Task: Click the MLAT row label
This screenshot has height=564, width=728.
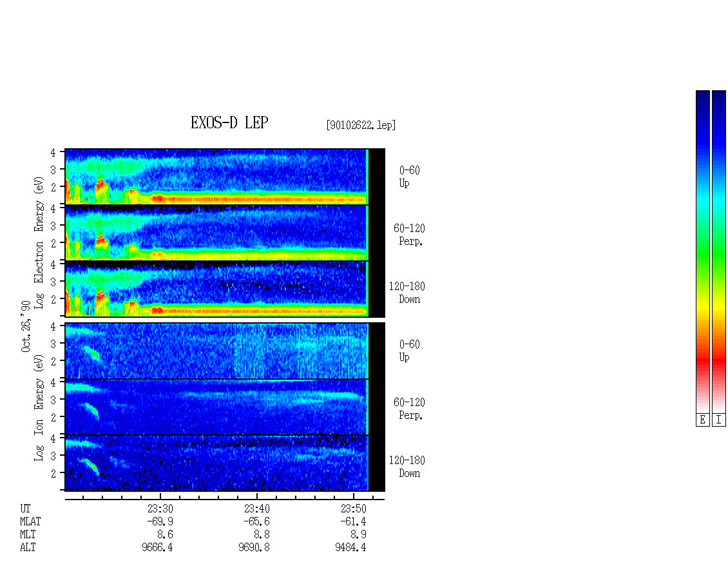Action: (x=30, y=521)
